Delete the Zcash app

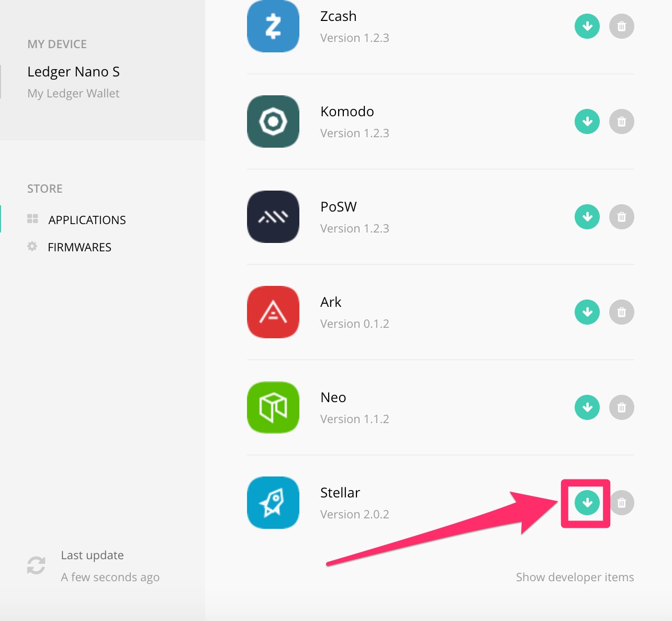coord(622,26)
